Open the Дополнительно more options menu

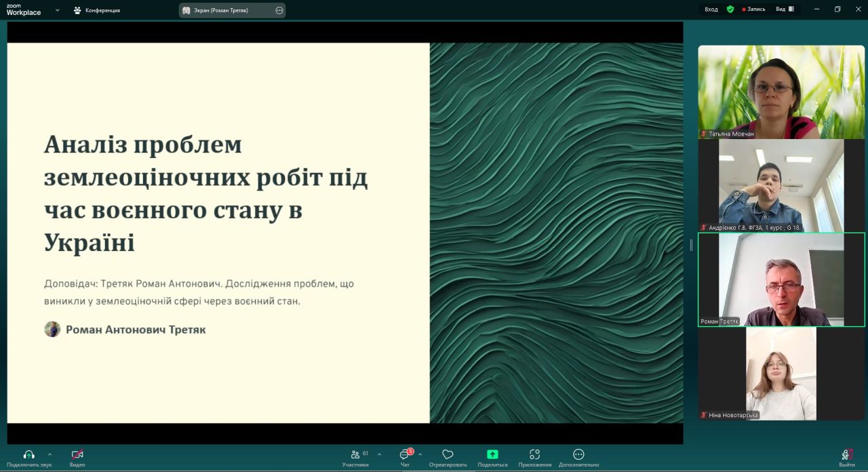pos(578,454)
